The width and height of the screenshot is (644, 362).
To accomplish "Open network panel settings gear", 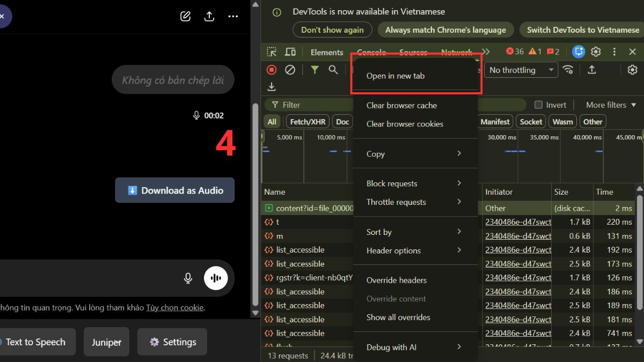I will pyautogui.click(x=633, y=70).
